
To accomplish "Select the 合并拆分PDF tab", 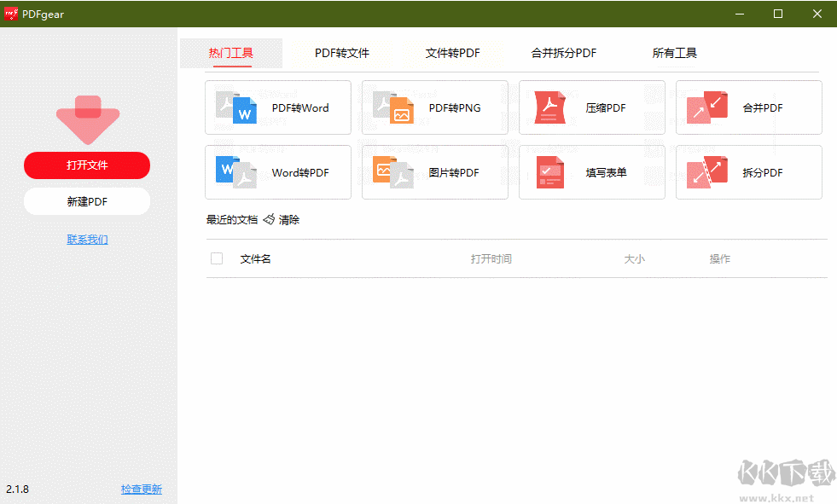I will click(564, 53).
